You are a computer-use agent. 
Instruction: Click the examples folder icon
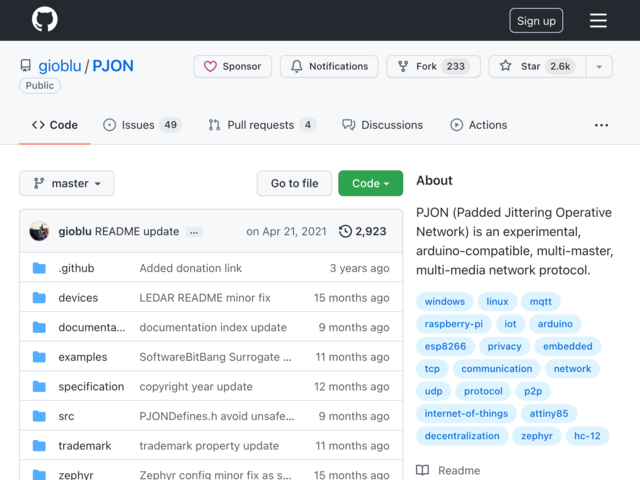click(x=39, y=357)
